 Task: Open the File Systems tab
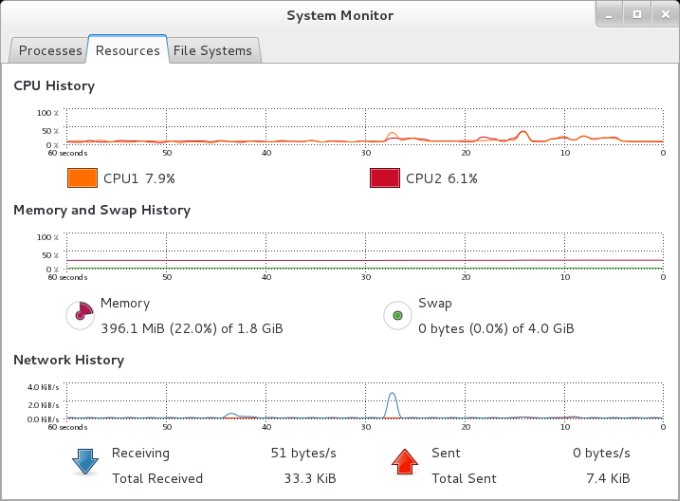(213, 51)
